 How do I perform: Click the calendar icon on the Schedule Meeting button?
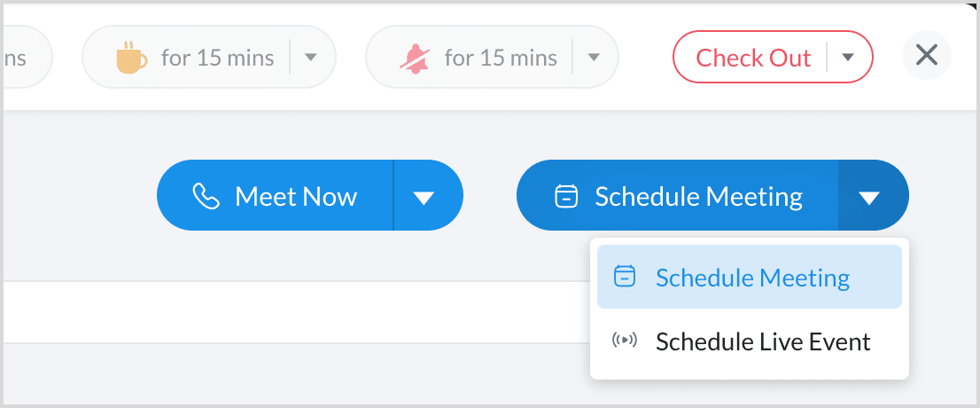click(x=566, y=196)
